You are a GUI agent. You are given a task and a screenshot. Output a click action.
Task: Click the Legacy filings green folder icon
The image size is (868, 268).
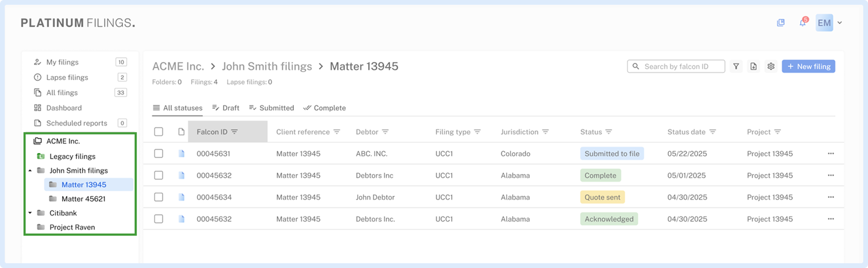coord(41,156)
